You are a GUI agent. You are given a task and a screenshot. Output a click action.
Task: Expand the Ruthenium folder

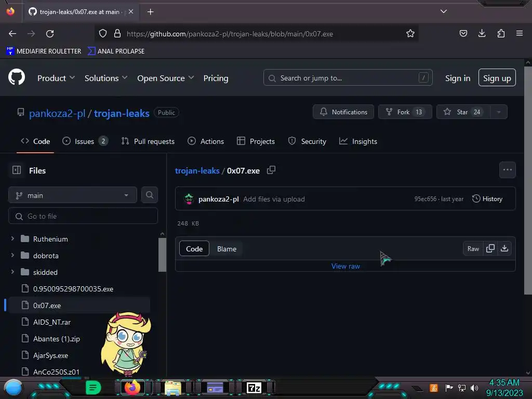tap(12, 238)
